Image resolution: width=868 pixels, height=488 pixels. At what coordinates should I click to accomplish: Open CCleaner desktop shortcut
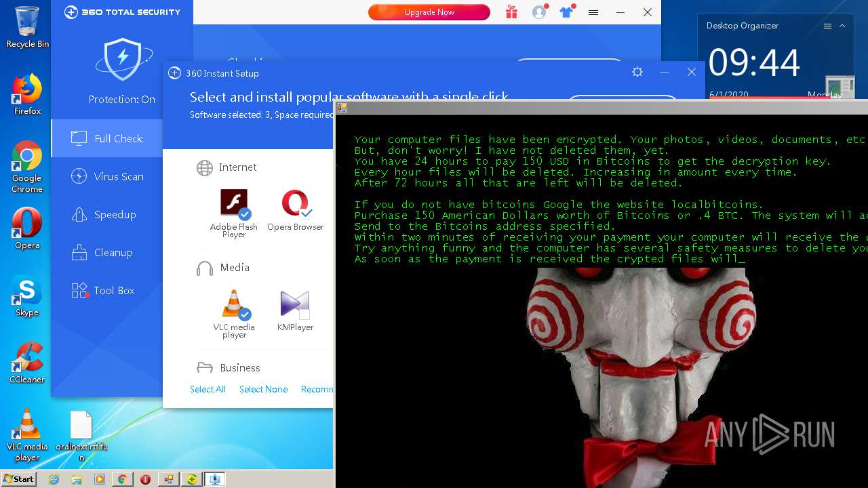(27, 363)
